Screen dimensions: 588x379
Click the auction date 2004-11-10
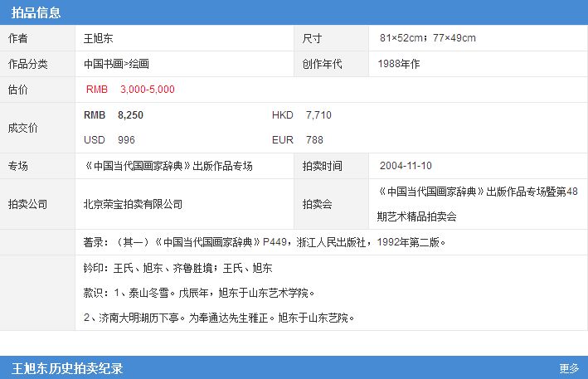click(x=404, y=166)
